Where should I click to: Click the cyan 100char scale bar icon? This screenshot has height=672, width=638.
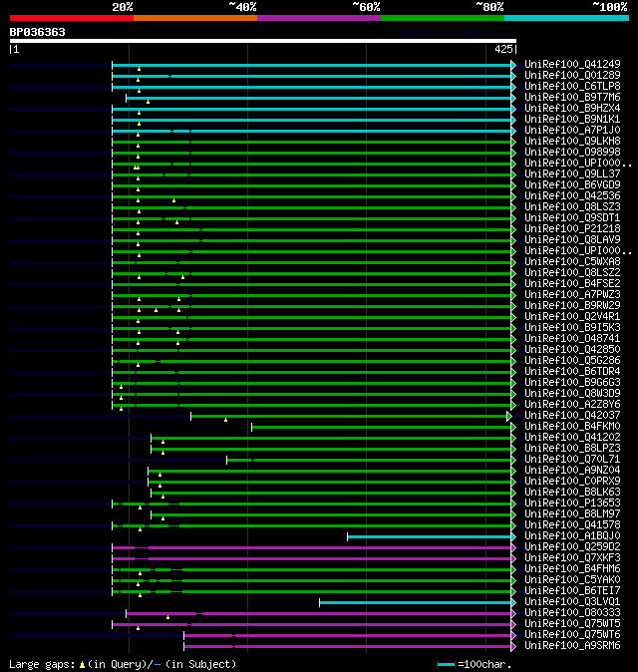[446, 664]
